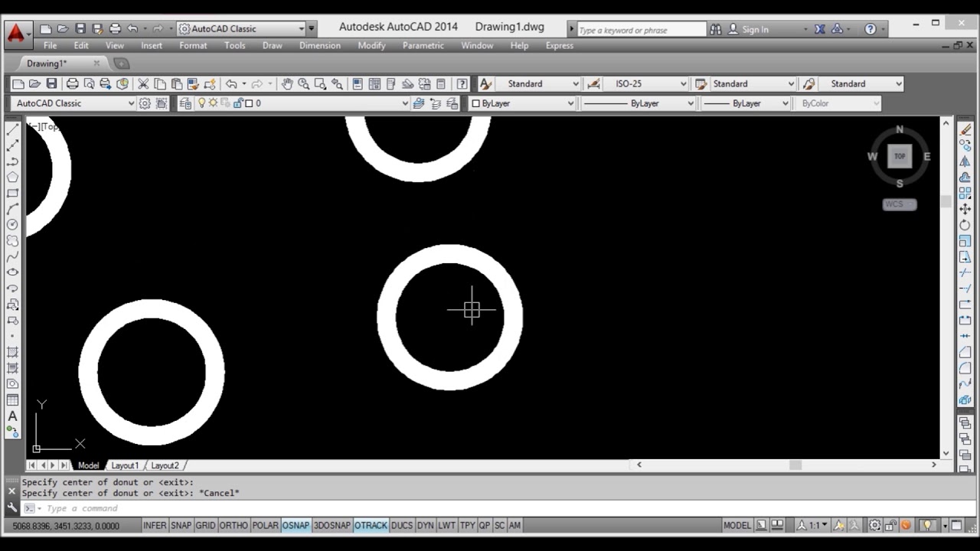Viewport: 980px width, 551px height.
Task: Click the TOP face of the ViewCube
Action: pos(900,156)
